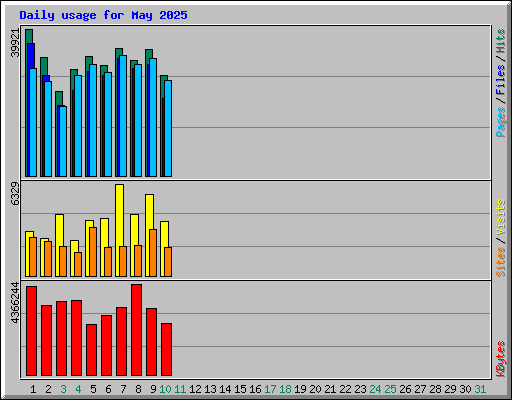Click the red KBytes bar for day 8
The width and height of the screenshot is (512, 400).
[136, 330]
